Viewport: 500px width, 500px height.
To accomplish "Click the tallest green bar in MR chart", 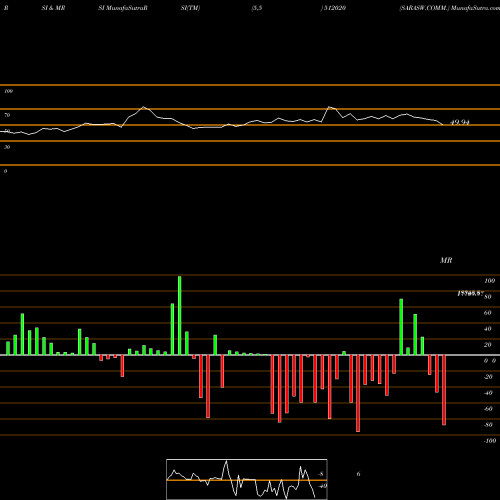I will tap(180, 315).
